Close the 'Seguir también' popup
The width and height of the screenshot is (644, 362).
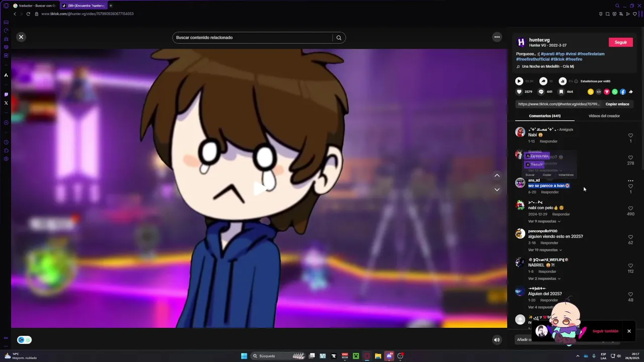click(629, 331)
